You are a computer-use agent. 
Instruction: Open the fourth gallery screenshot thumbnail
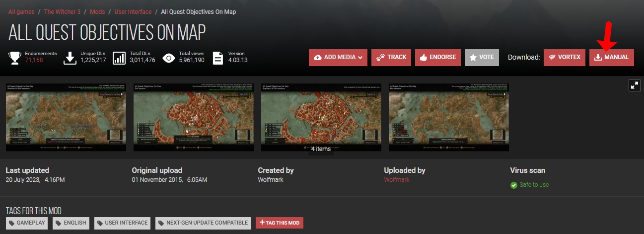pyautogui.click(x=448, y=117)
